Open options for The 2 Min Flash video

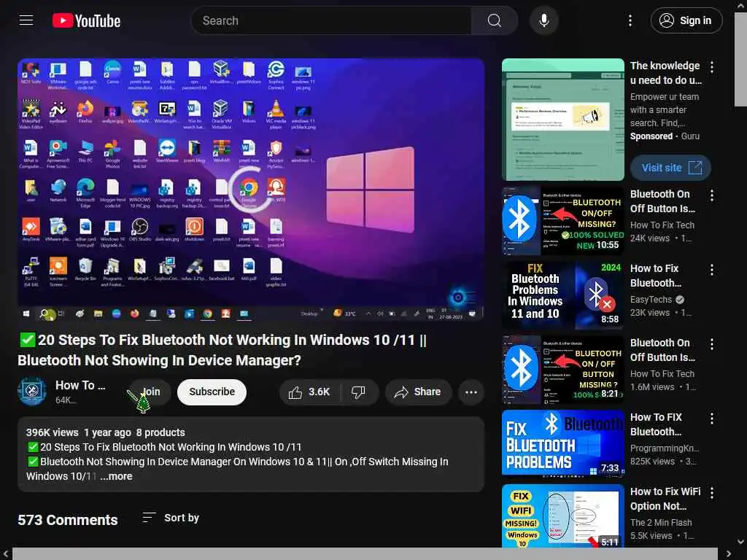pyautogui.click(x=712, y=493)
